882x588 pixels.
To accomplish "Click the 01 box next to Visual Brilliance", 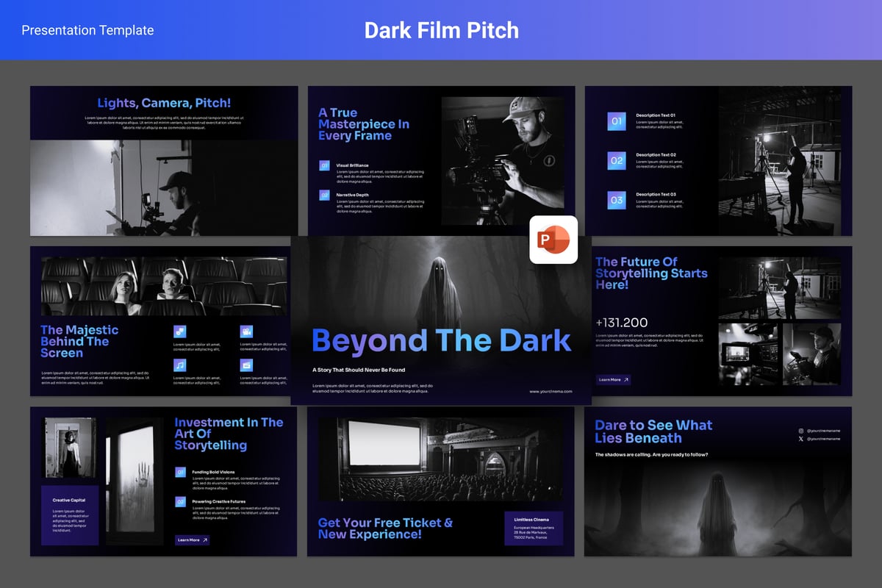I will 324,166.
